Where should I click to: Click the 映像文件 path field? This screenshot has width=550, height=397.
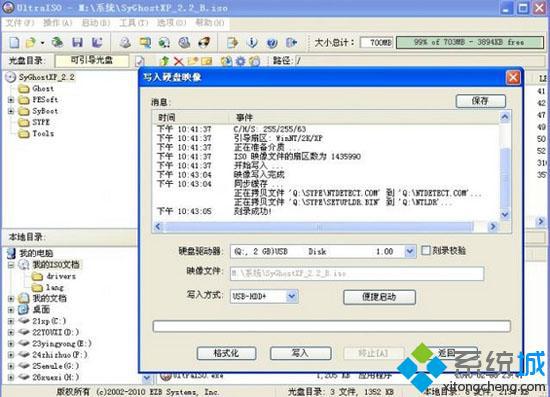[357, 273]
